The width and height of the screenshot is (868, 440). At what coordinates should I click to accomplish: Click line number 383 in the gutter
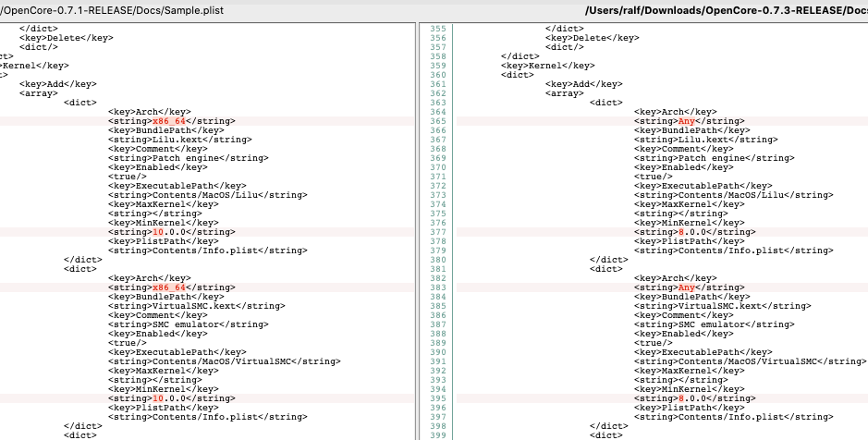(x=438, y=287)
